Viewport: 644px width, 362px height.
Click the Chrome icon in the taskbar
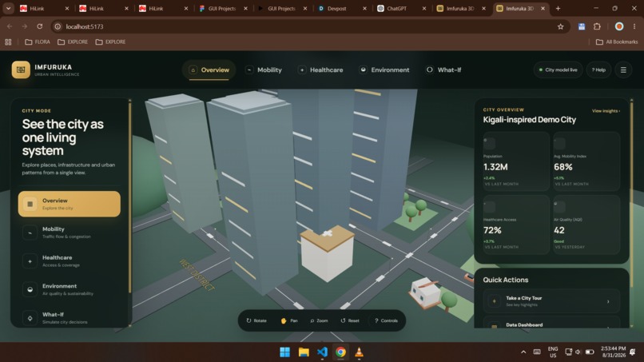(340, 352)
